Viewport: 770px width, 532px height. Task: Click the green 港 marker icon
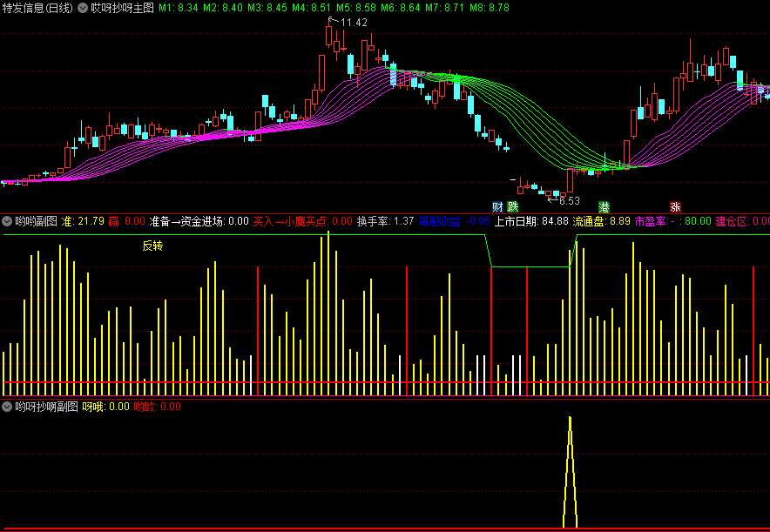(x=604, y=206)
